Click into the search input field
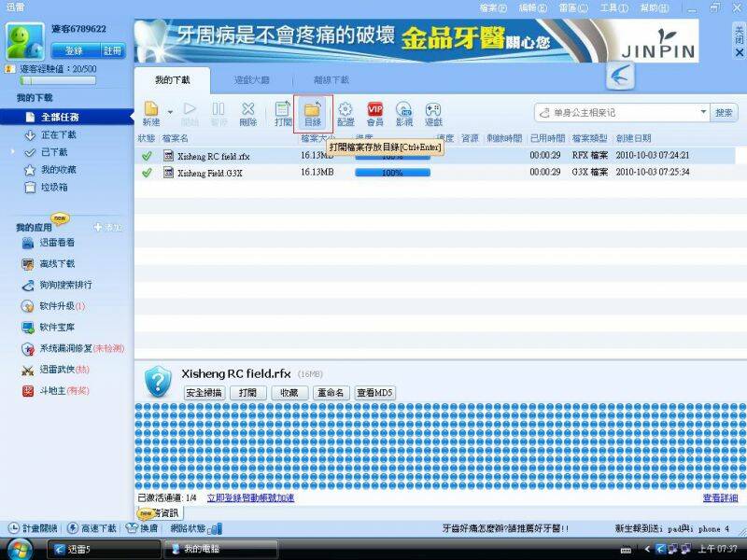 (x=624, y=113)
